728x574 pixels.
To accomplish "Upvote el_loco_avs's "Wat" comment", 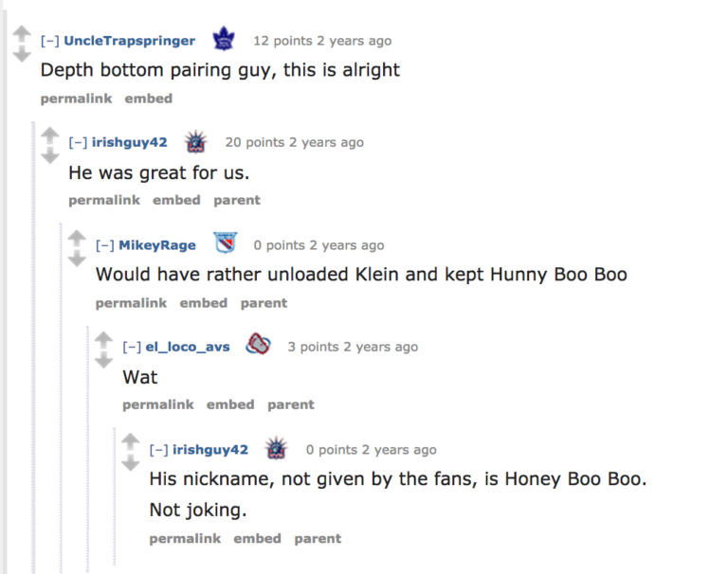I will click(x=103, y=340).
